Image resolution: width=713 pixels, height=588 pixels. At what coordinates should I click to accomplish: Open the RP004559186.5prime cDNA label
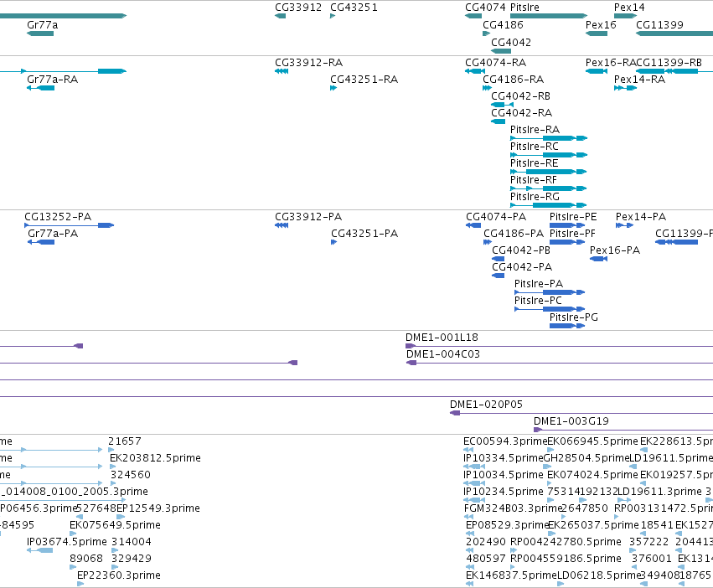pyautogui.click(x=566, y=559)
